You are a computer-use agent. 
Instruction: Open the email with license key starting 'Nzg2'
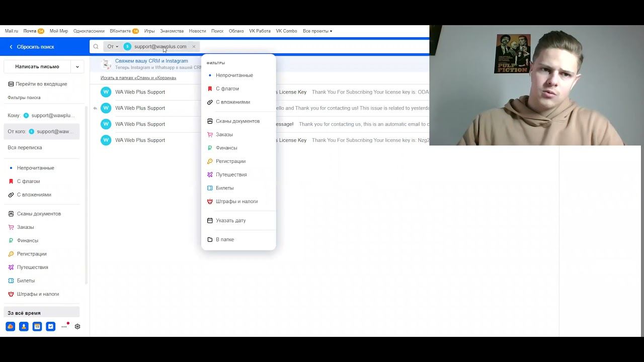(260, 140)
